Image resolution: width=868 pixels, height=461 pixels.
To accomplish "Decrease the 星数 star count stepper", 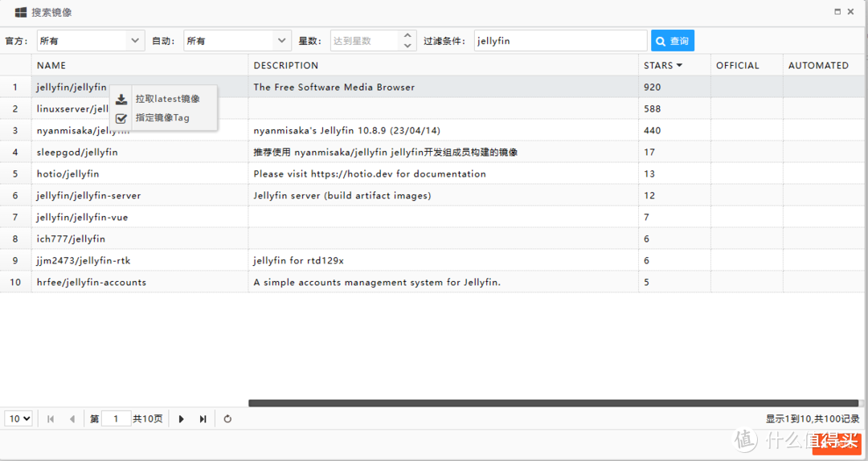I will click(x=407, y=46).
